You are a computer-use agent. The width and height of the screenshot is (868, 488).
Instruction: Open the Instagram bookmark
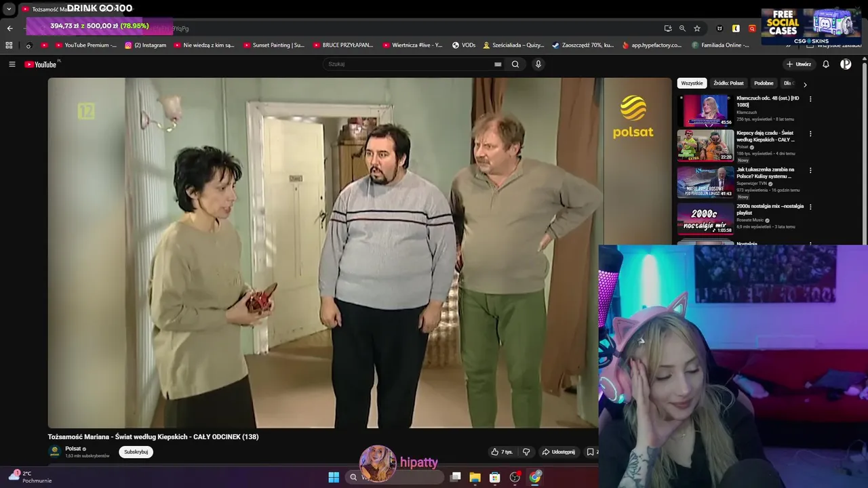(x=145, y=45)
